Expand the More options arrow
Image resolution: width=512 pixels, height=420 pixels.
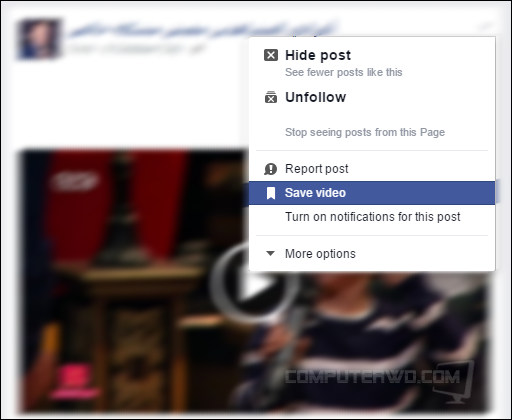click(270, 254)
